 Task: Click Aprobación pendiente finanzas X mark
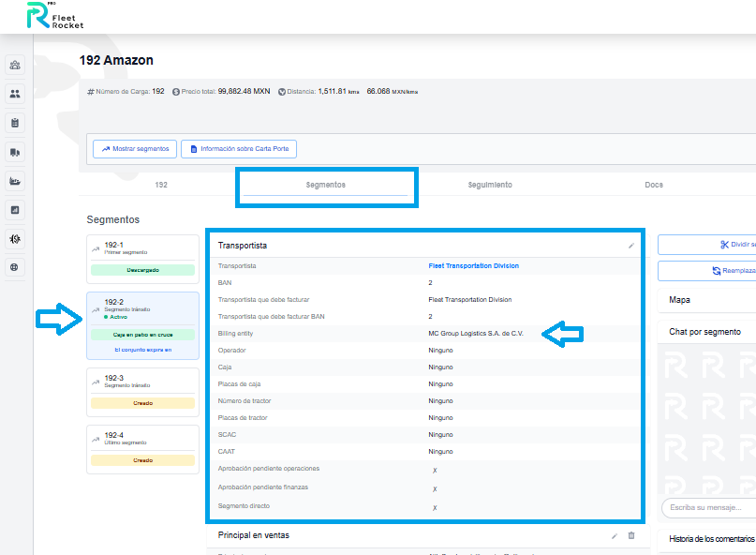coord(435,489)
